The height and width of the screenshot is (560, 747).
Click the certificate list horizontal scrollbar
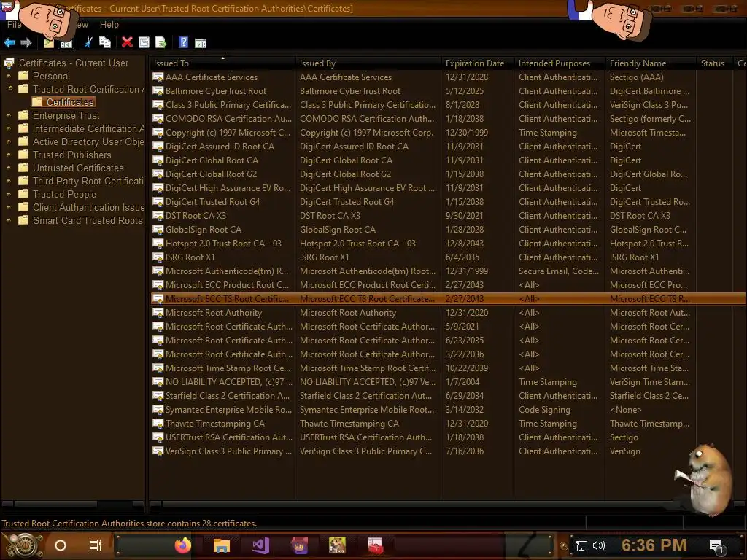point(448,504)
